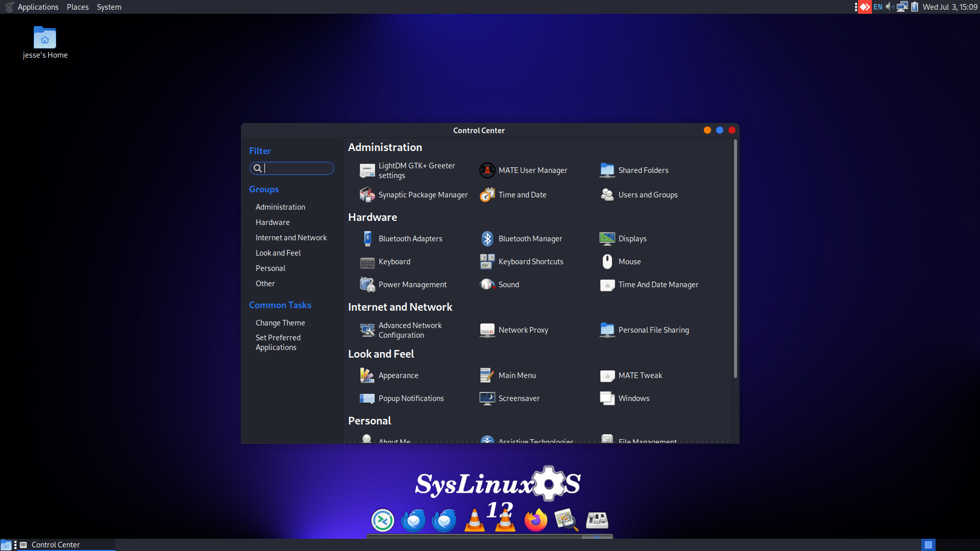
Task: Click the battery tray icon
Action: point(915,7)
